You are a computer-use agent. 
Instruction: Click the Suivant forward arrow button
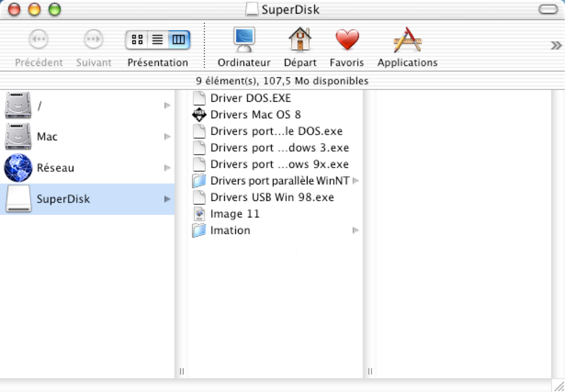click(x=93, y=39)
